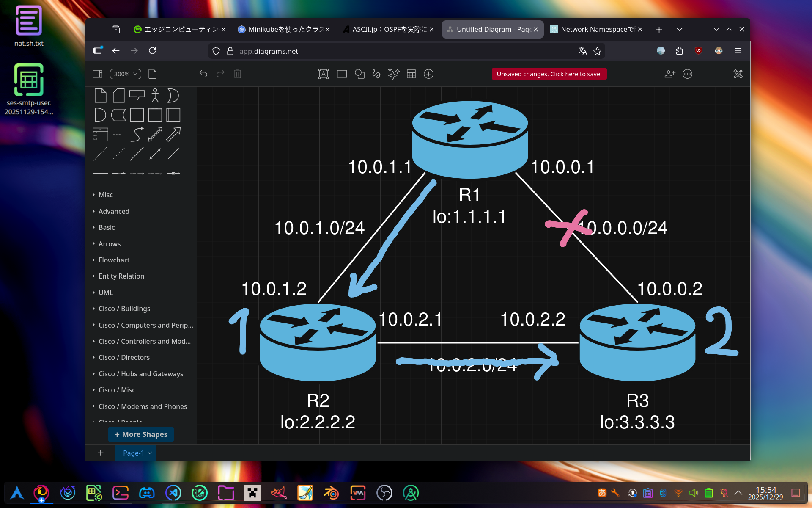Expand the Cisco / Buildings category

coord(124,309)
